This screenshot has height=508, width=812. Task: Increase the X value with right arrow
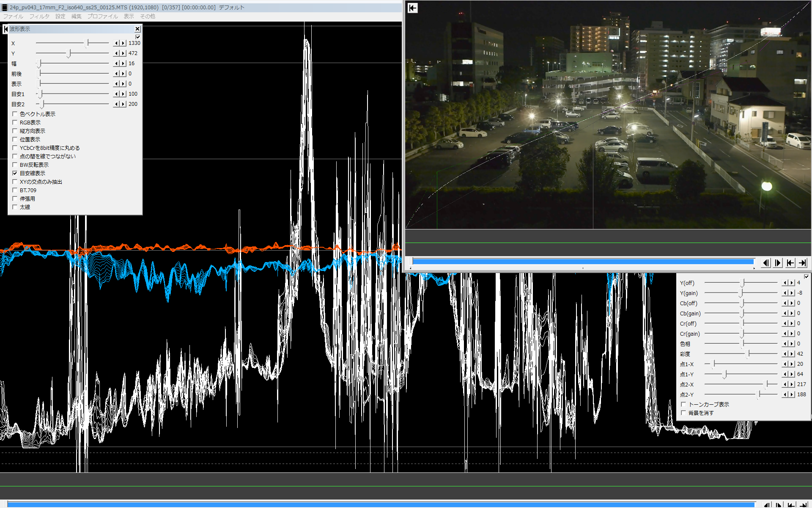pos(123,43)
